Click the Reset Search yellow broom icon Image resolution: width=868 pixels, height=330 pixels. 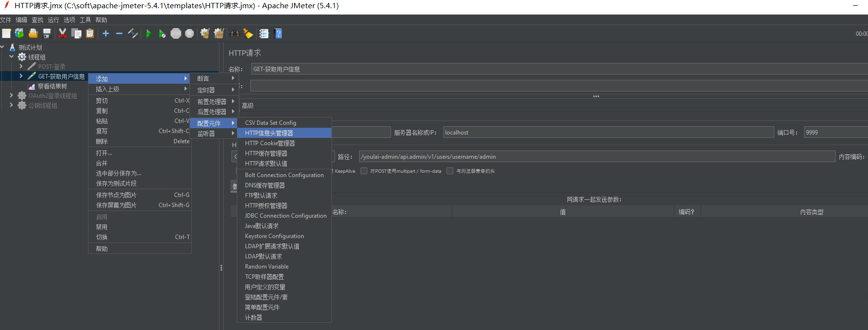click(248, 33)
